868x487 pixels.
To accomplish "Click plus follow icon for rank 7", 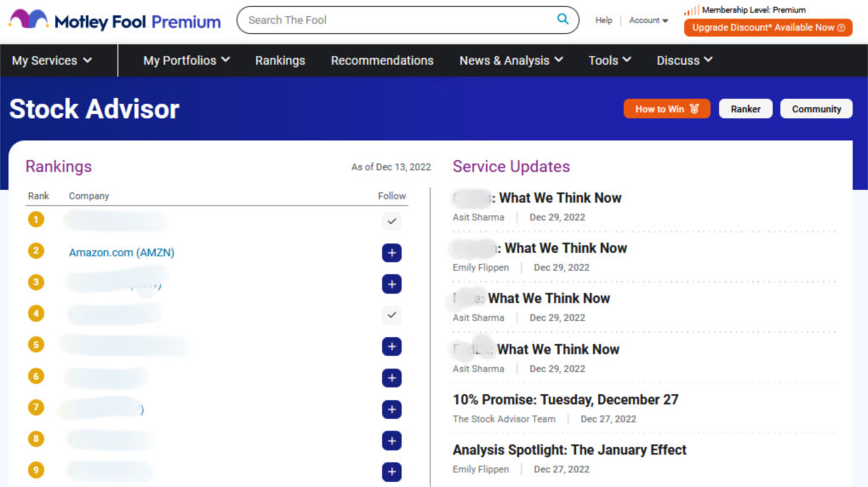I will [x=391, y=410].
